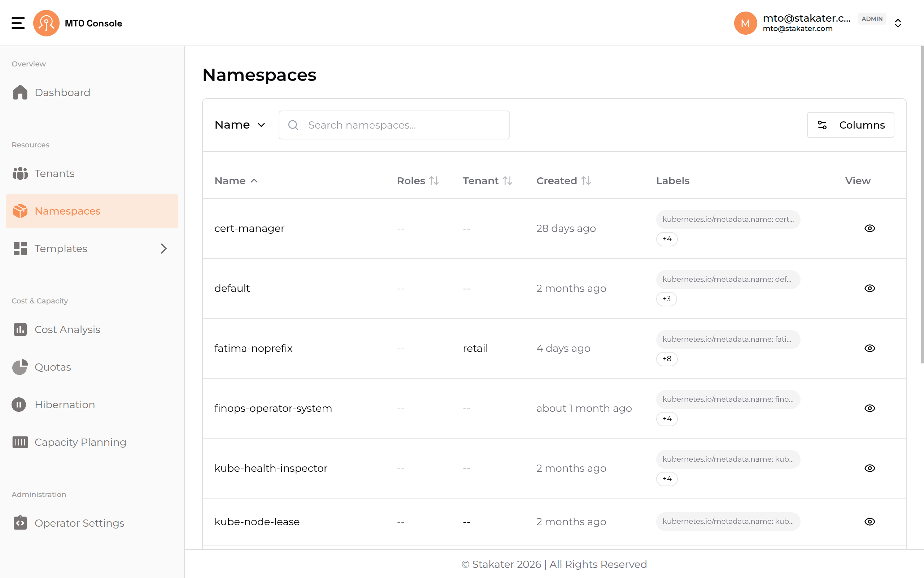Click finops-operator-system metadata label chip

tap(728, 400)
